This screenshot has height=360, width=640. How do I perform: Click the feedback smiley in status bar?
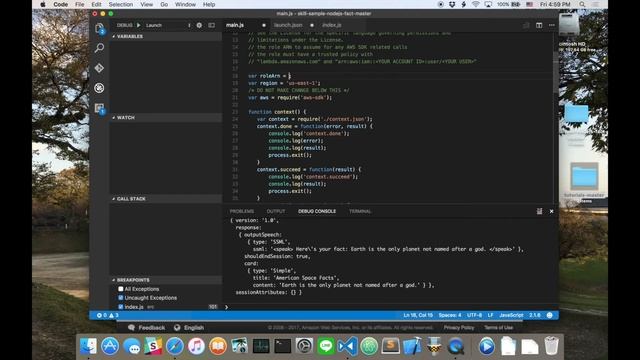[549, 315]
